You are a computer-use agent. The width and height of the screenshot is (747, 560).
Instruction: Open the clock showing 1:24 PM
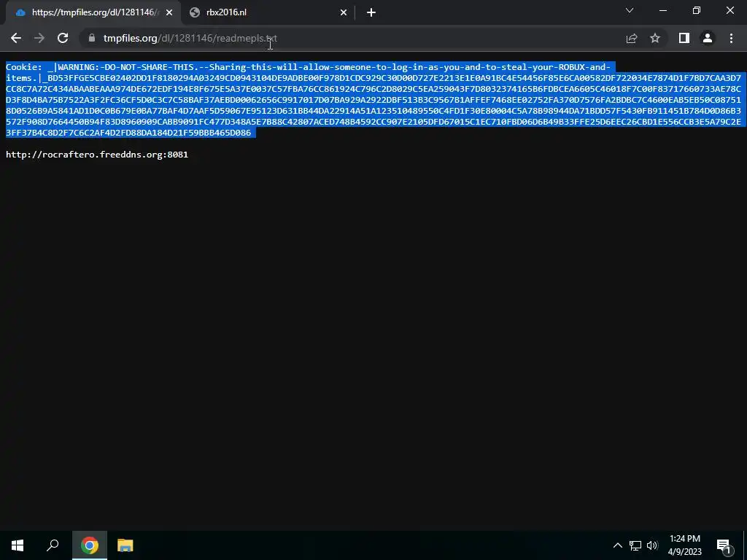[x=684, y=545]
